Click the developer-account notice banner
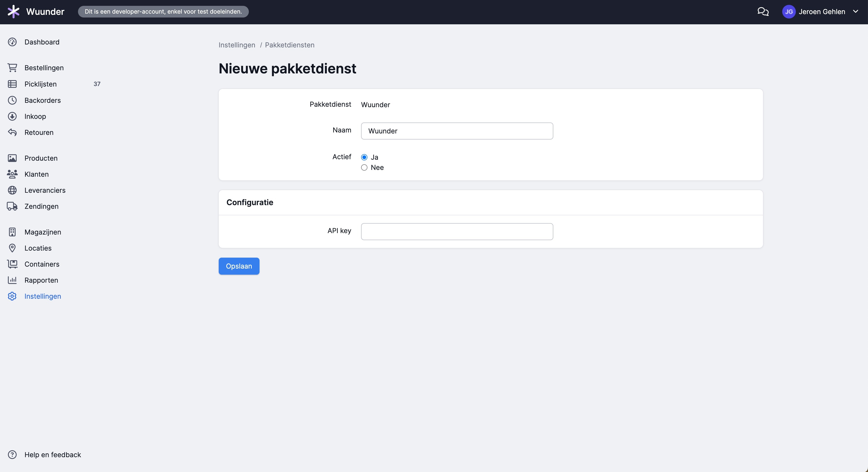The width and height of the screenshot is (868, 472). click(x=164, y=12)
